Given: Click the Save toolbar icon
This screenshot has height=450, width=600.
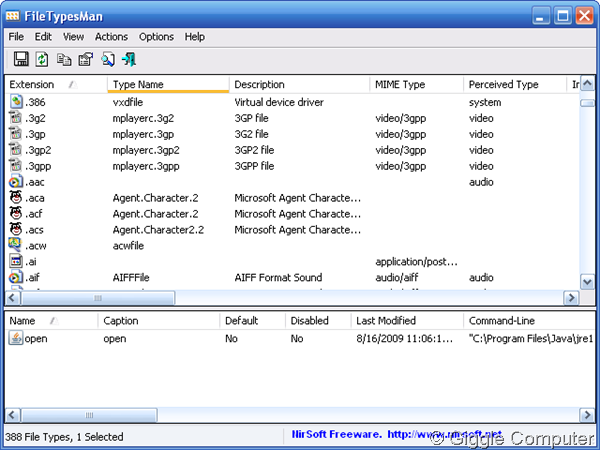Looking at the screenshot, I should 21,59.
